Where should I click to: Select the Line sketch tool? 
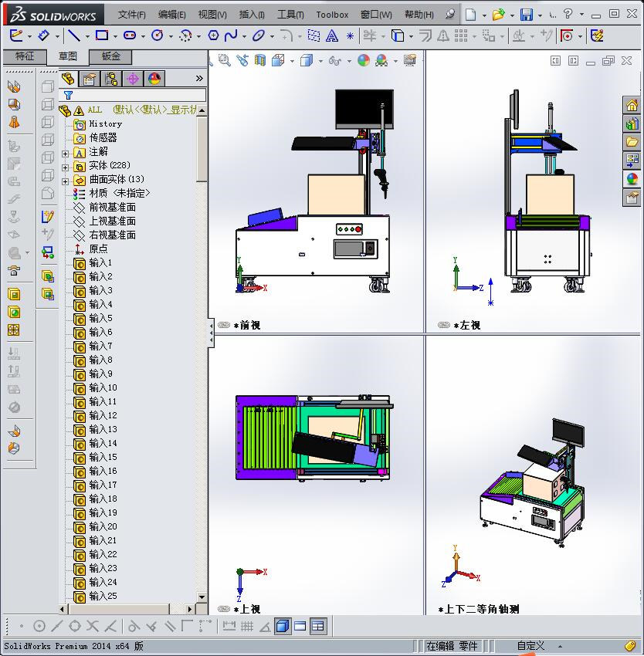pos(73,35)
